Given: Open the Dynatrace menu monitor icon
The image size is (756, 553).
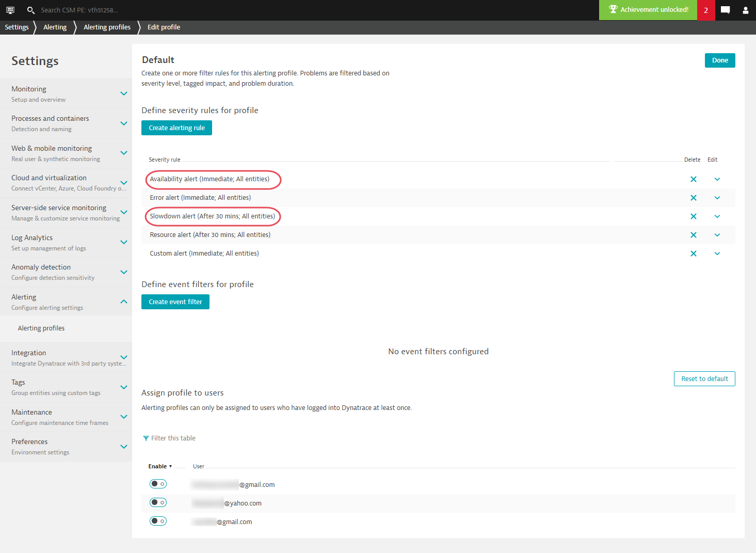Looking at the screenshot, I should tap(10, 10).
